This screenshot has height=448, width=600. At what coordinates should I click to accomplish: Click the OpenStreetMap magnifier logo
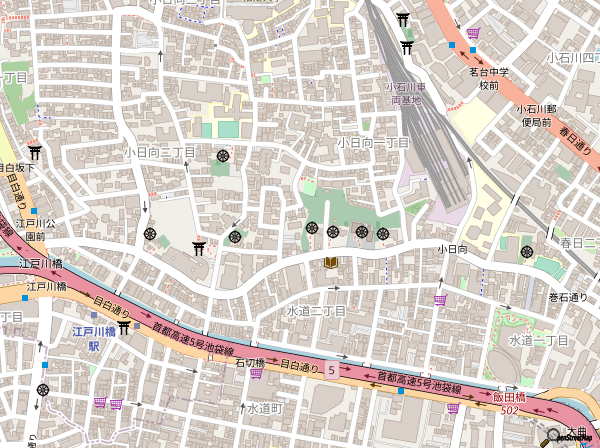[x=553, y=436]
